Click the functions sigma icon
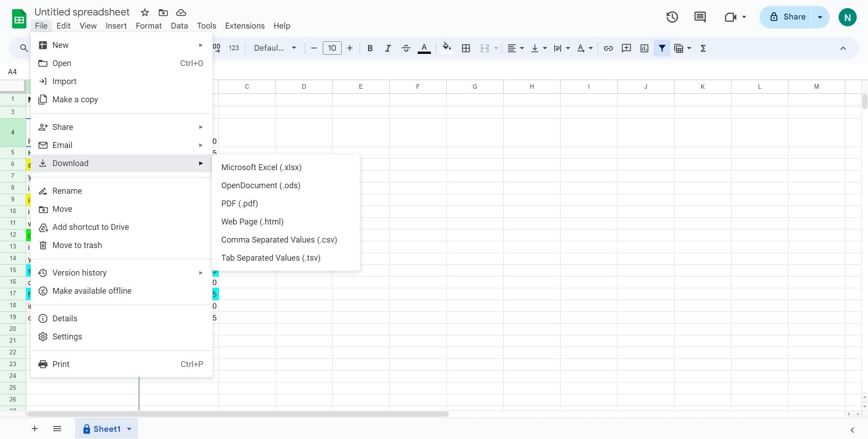Screen dimensions: 868x439 [x=703, y=48]
